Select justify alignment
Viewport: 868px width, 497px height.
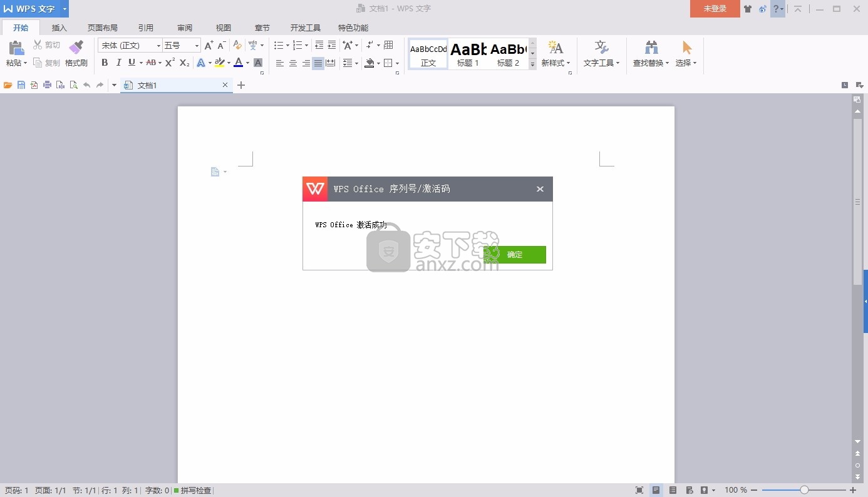coord(318,63)
